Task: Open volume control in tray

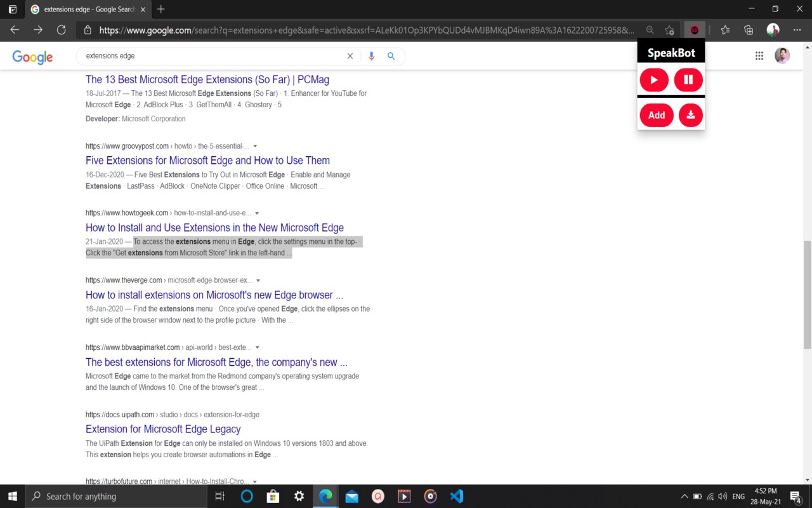Action: coord(723,496)
